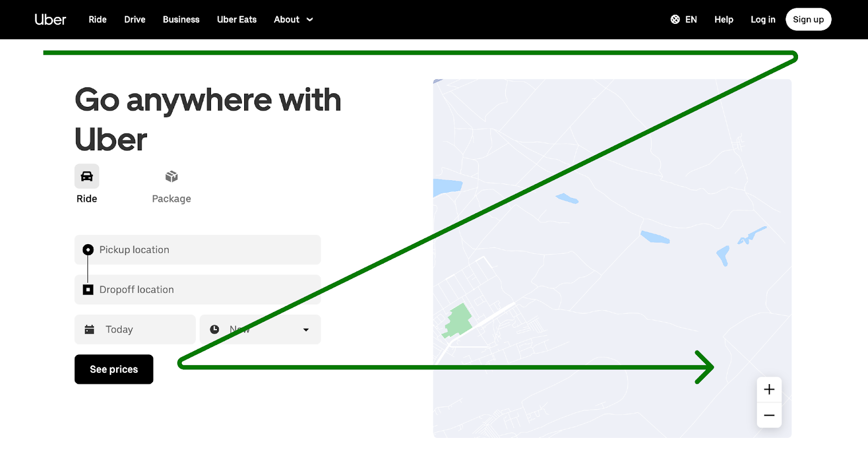Click the calendar icon beside Today
This screenshot has height=471, width=868.
pos(90,329)
